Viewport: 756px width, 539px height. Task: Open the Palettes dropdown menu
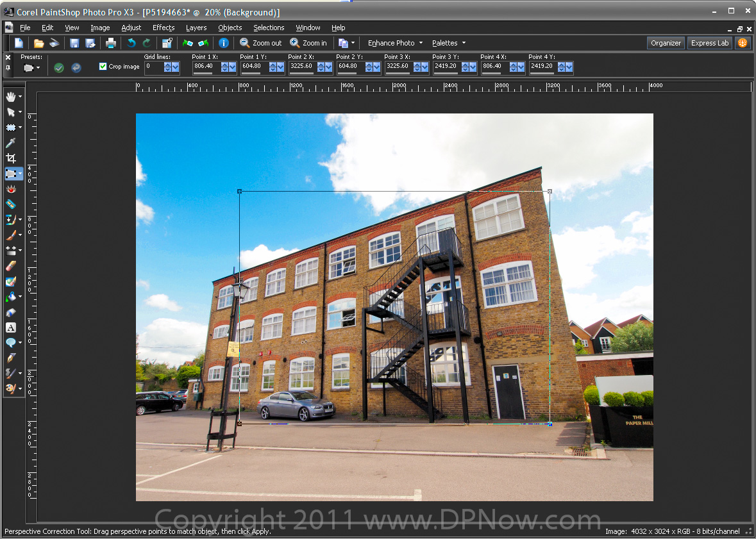click(448, 43)
